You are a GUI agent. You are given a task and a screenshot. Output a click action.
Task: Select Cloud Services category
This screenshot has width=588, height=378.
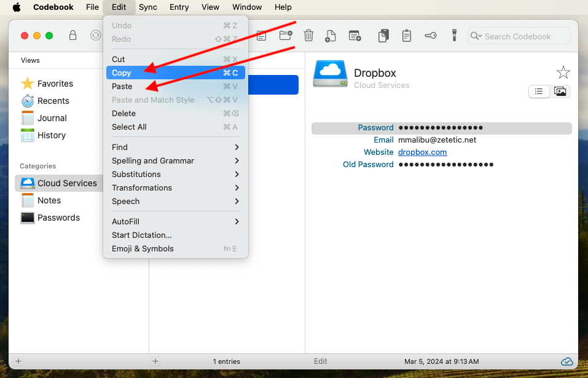point(59,183)
